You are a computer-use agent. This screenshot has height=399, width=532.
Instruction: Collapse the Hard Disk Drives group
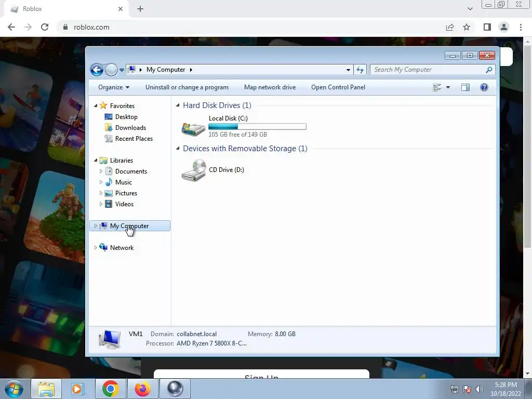pyautogui.click(x=178, y=105)
